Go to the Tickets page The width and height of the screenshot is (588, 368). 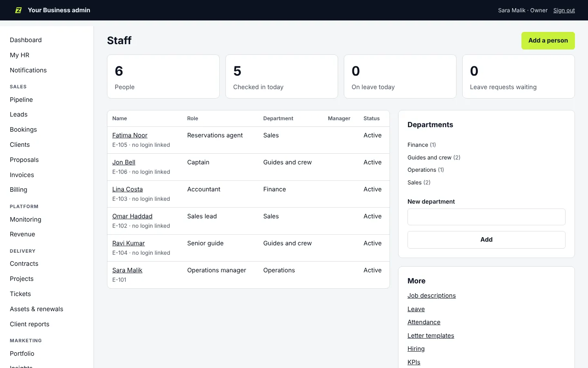tap(20, 294)
